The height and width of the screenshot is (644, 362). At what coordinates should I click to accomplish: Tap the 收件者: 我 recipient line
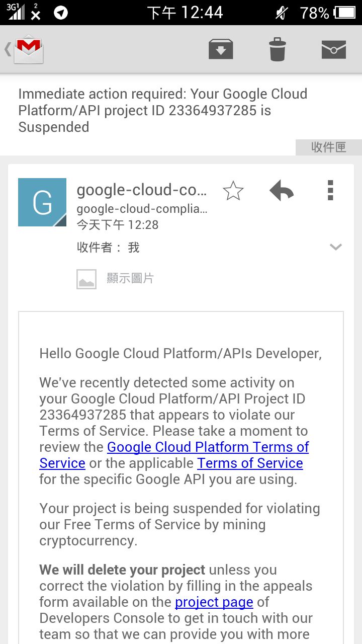pos(108,248)
